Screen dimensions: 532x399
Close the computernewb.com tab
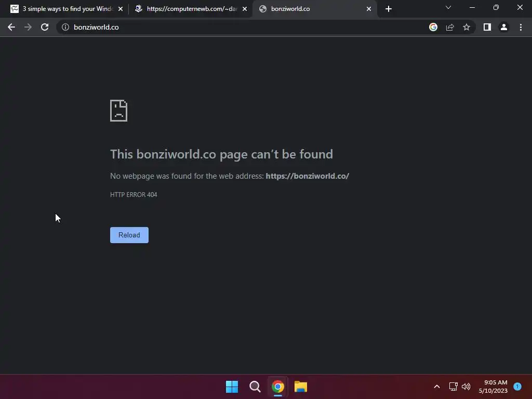245,9
